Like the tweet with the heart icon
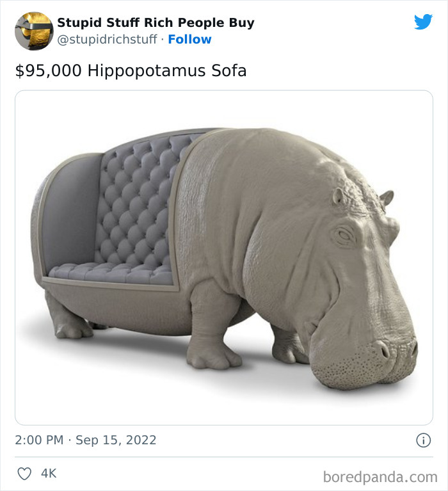 click(x=24, y=474)
